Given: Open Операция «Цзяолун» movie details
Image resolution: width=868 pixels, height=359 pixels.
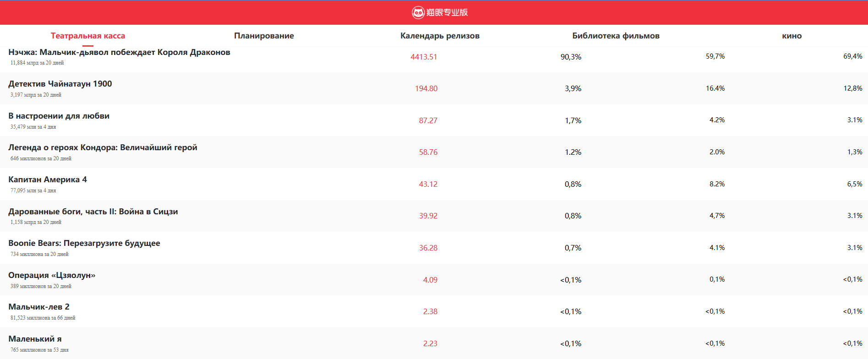Looking at the screenshot, I should (52, 275).
